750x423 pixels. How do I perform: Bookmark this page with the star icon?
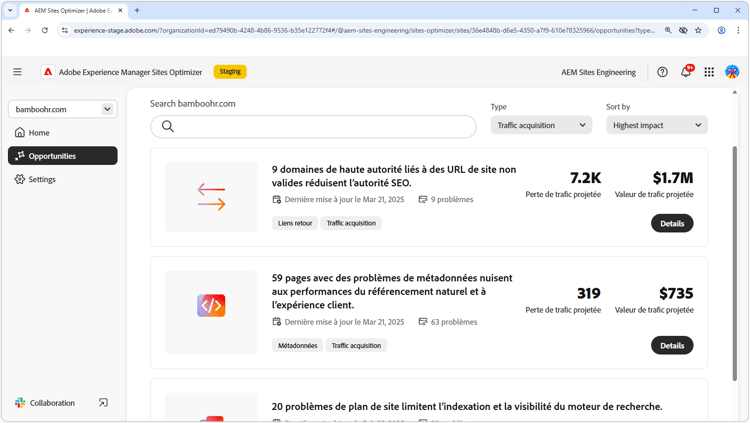point(698,30)
